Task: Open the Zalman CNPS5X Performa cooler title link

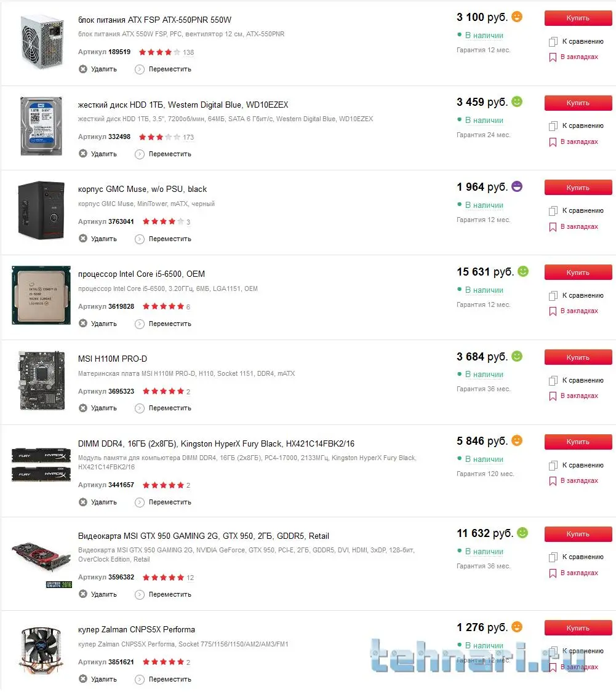Action: click(x=137, y=629)
